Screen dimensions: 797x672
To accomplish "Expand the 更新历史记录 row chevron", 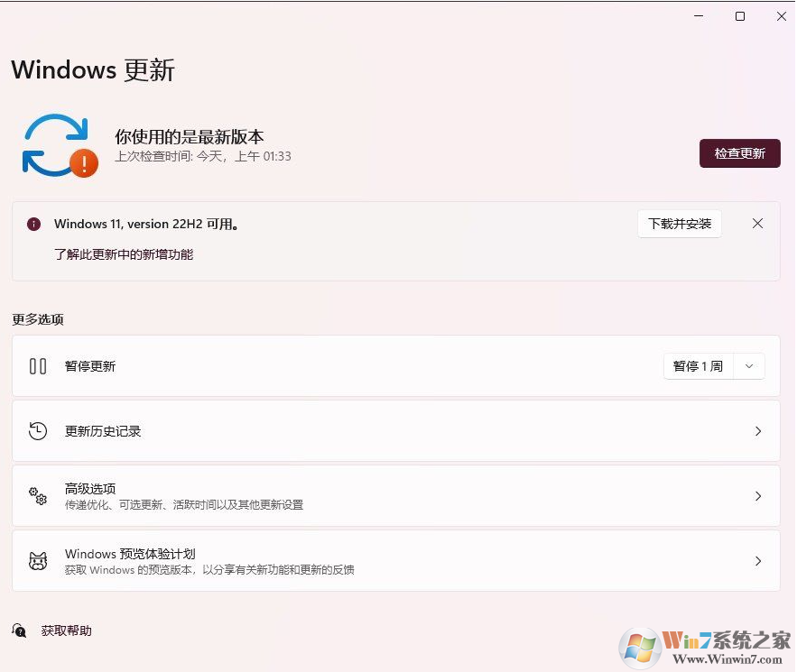I will [x=758, y=431].
